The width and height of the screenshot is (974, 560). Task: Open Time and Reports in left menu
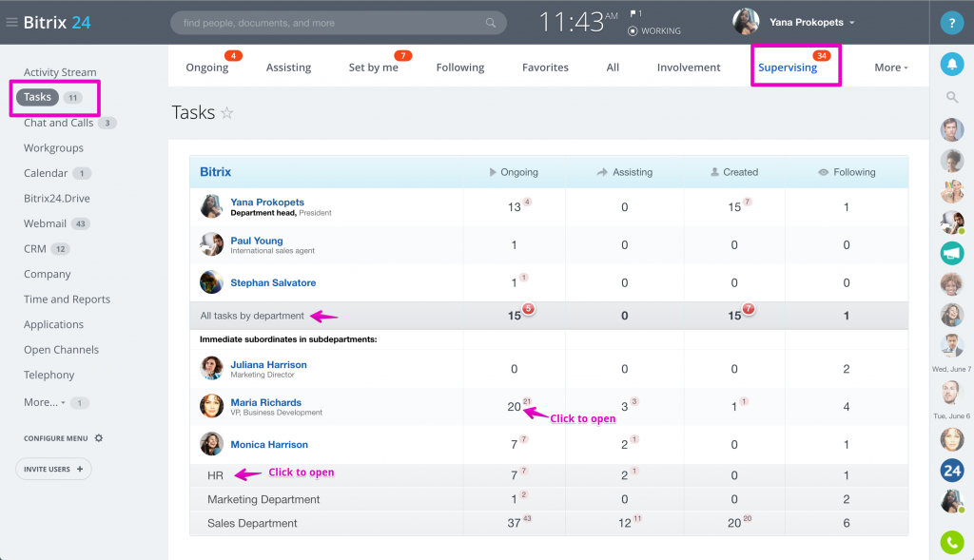click(x=68, y=299)
